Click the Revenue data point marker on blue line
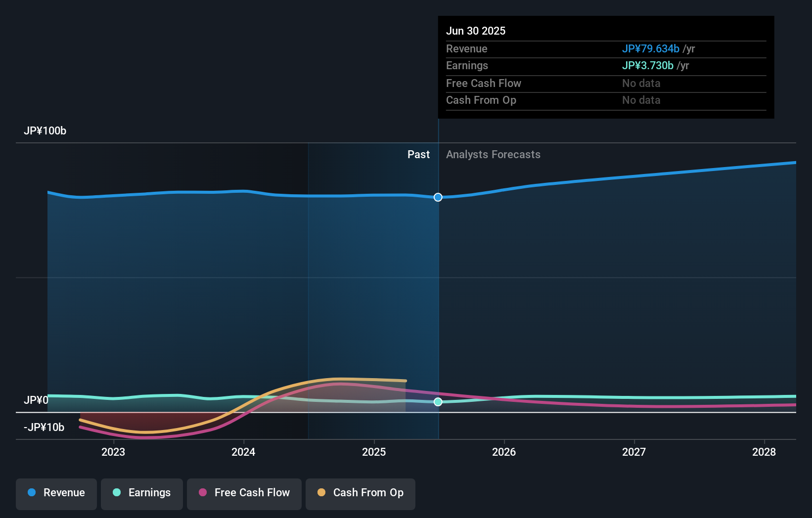The height and width of the screenshot is (518, 812). [x=438, y=197]
